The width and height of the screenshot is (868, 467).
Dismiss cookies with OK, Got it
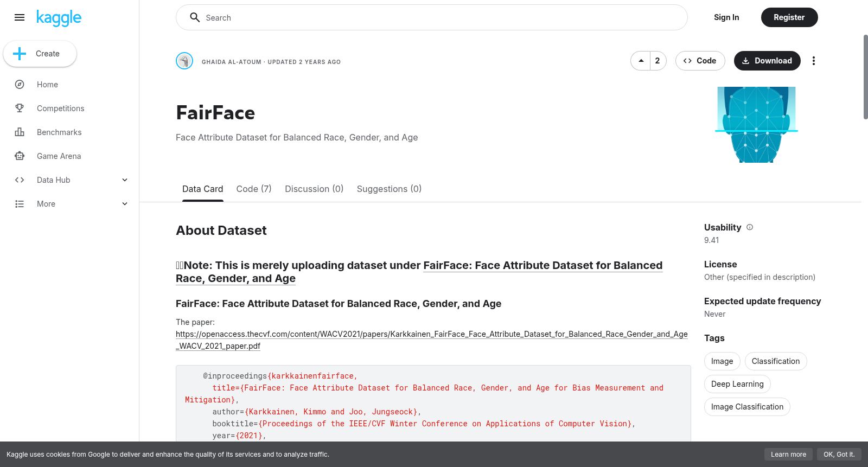839,455
